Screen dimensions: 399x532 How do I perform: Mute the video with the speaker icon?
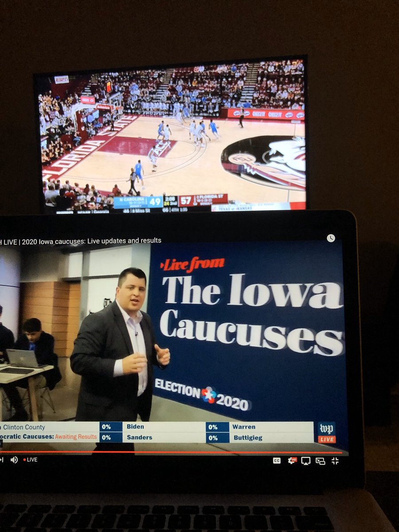[x=14, y=460]
